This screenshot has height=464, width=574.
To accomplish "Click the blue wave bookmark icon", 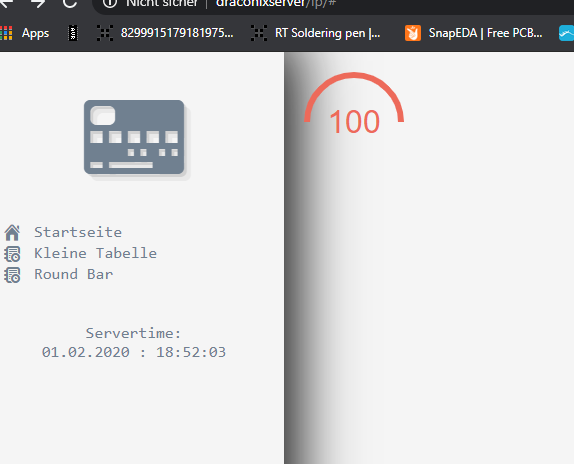I will click(x=566, y=33).
